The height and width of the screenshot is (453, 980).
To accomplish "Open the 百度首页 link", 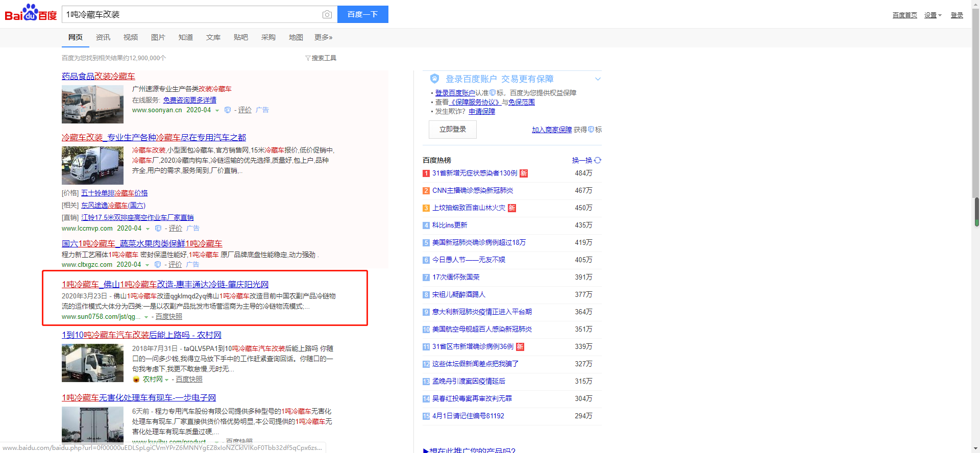I will tap(904, 15).
